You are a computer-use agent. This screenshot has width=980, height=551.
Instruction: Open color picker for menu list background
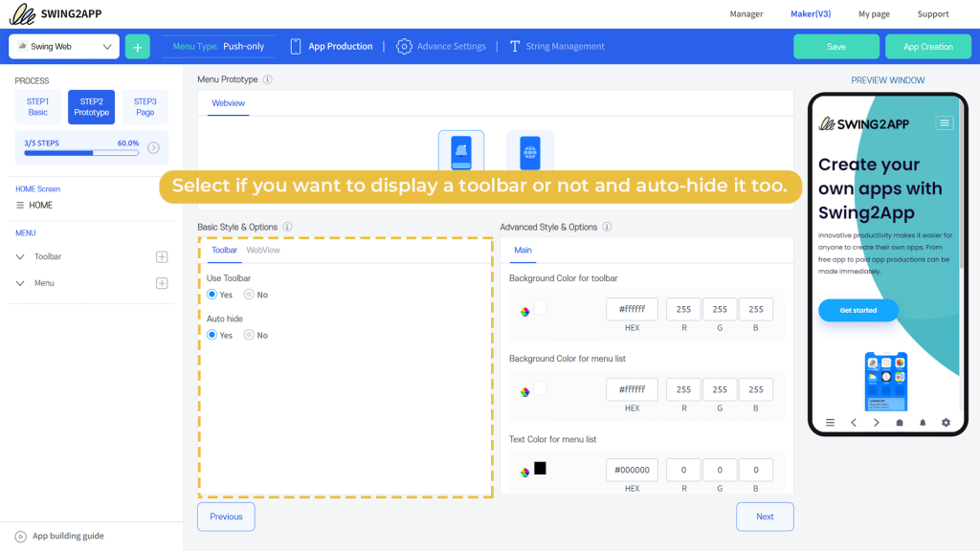pos(525,392)
